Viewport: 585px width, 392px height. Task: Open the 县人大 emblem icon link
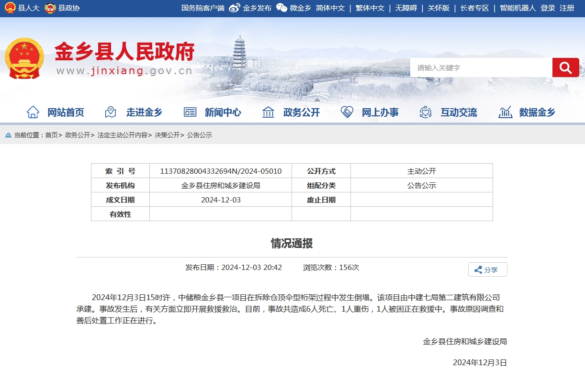coord(10,8)
